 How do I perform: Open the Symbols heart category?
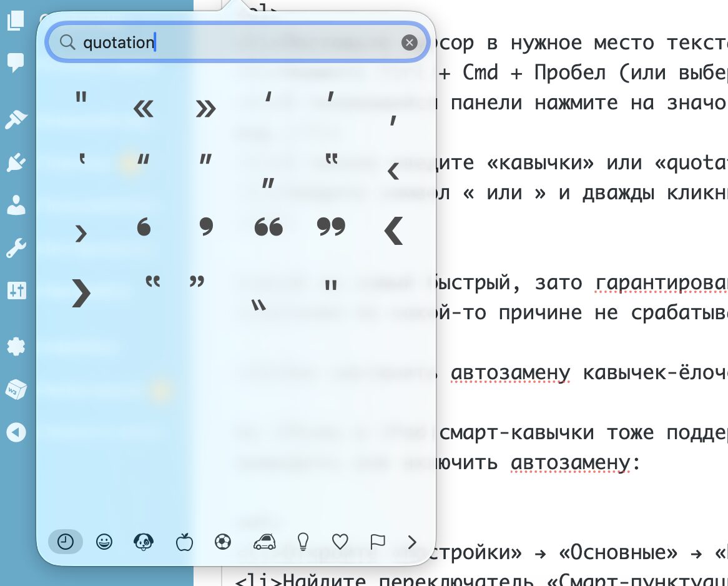point(340,542)
